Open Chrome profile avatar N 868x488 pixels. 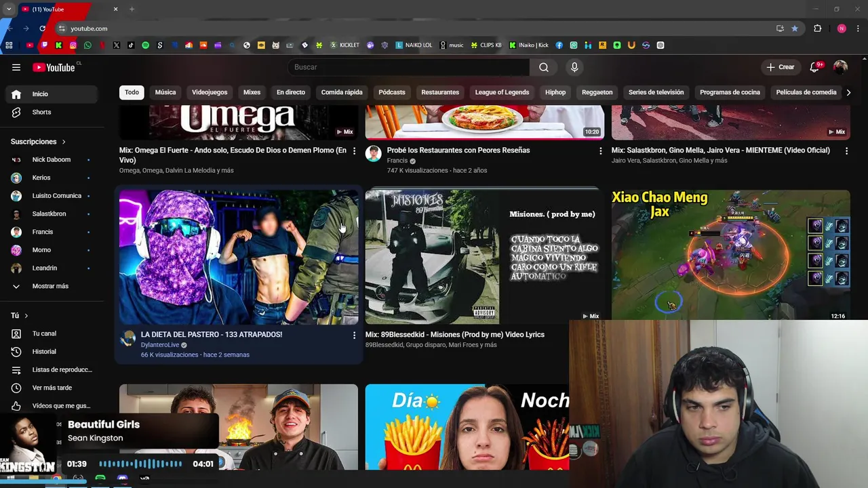pyautogui.click(x=842, y=28)
